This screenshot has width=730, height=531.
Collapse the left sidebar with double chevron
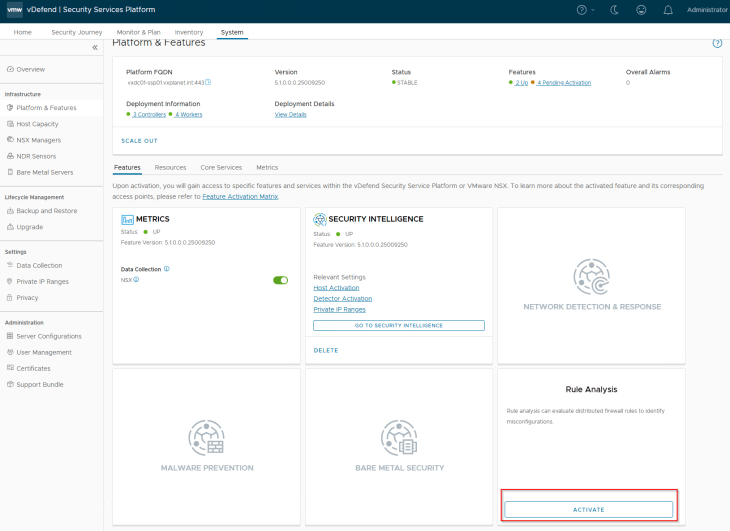(x=95, y=47)
